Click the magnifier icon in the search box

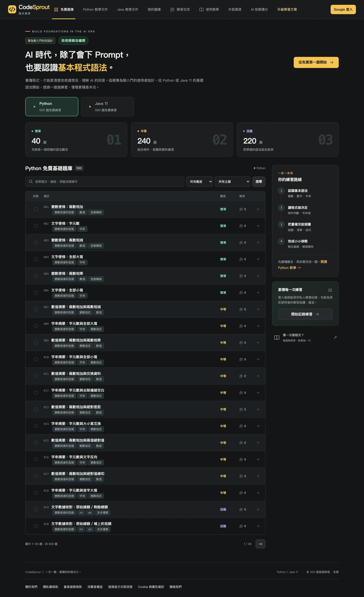[x=31, y=181]
